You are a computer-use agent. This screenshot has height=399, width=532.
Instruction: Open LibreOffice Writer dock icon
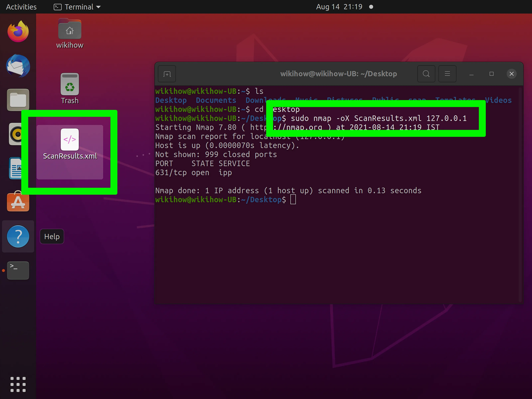click(x=15, y=168)
